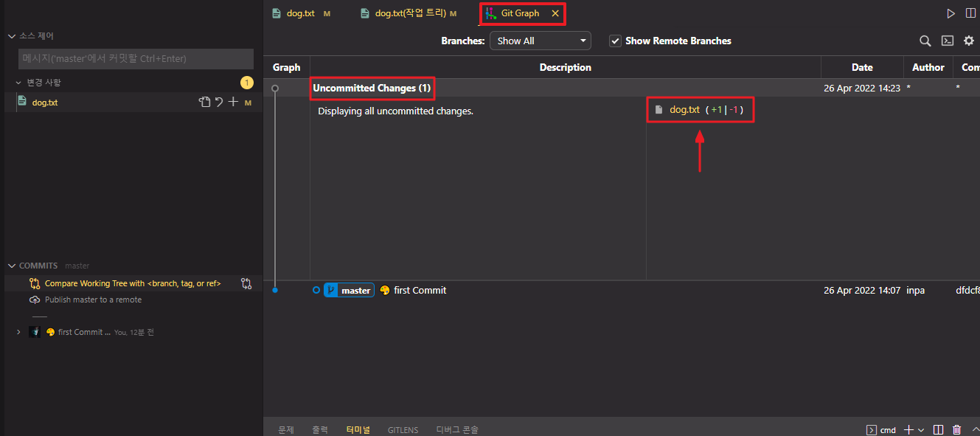Image resolution: width=980 pixels, height=436 pixels.
Task: Open the Git Graph find search icon
Action: (925, 41)
